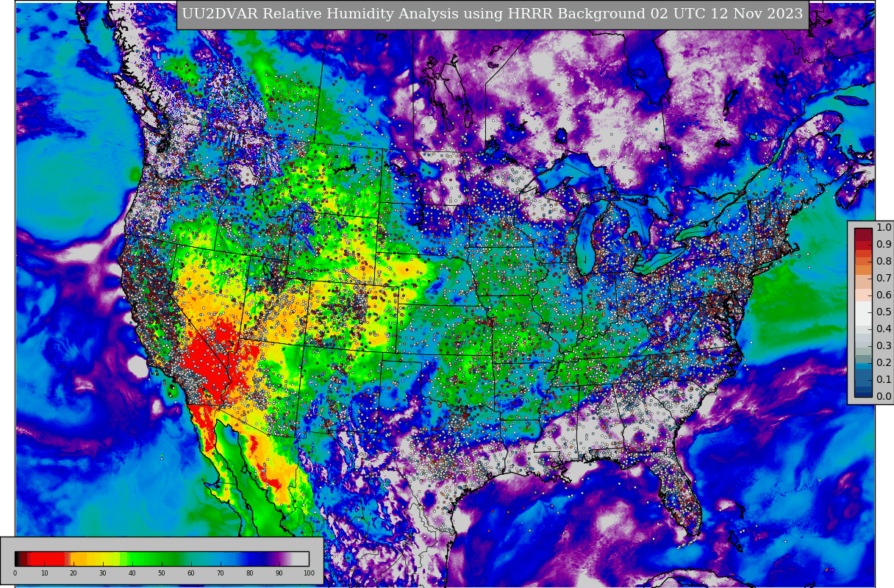Click the 0.2 label on the right colorbar

[x=884, y=363]
